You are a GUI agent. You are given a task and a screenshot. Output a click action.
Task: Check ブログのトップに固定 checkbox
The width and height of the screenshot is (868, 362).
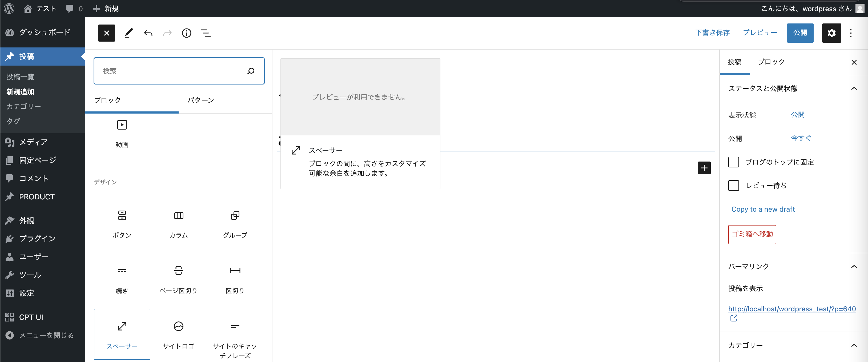click(733, 162)
